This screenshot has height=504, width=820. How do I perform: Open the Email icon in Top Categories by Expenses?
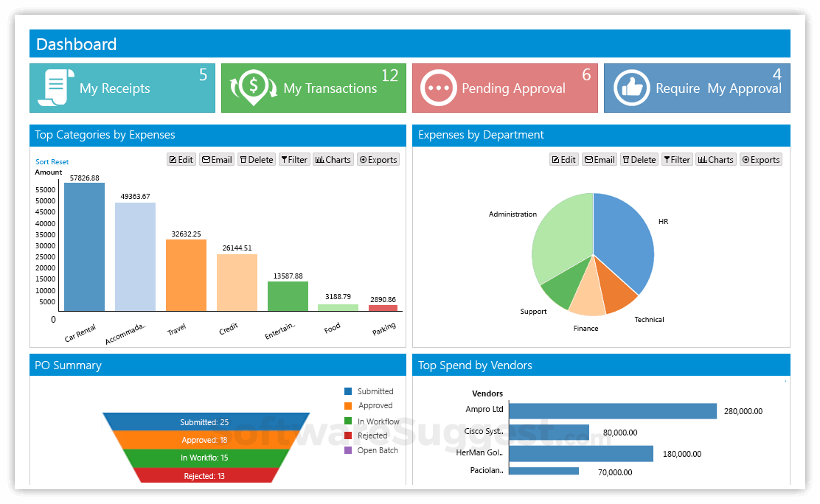click(x=216, y=159)
